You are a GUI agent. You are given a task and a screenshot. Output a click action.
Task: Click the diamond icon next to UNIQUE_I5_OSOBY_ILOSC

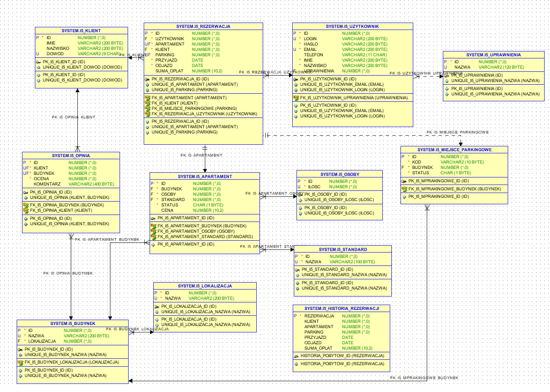point(301,199)
